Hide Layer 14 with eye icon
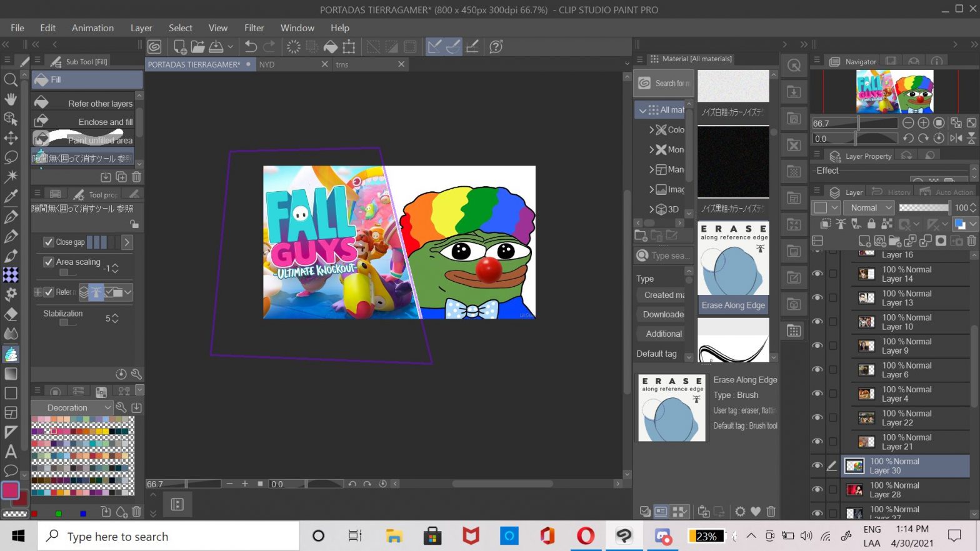Viewport: 980px width, 551px height. [x=817, y=274]
